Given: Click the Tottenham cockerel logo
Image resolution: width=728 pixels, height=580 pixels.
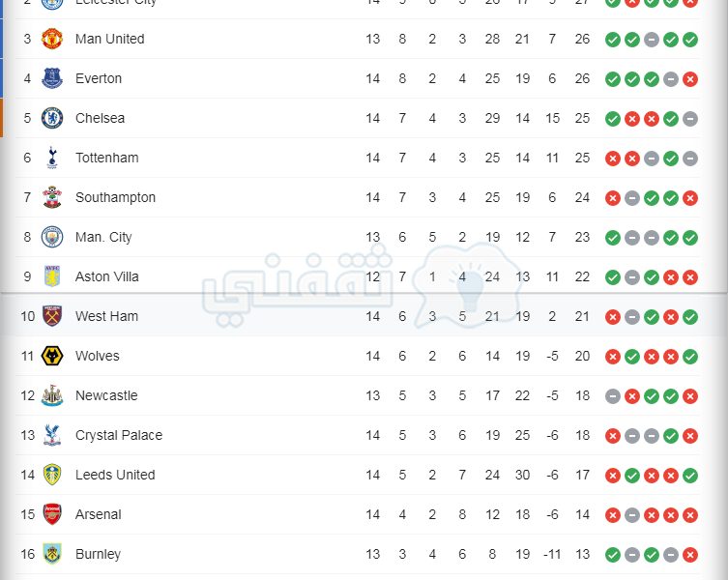Looking at the screenshot, I should (52, 158).
